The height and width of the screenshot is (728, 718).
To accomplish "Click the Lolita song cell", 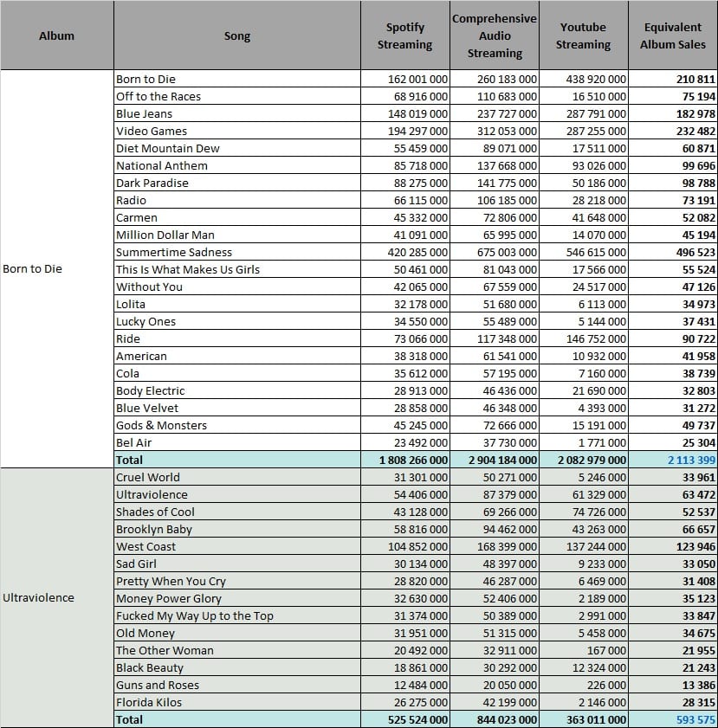I will click(x=236, y=304).
